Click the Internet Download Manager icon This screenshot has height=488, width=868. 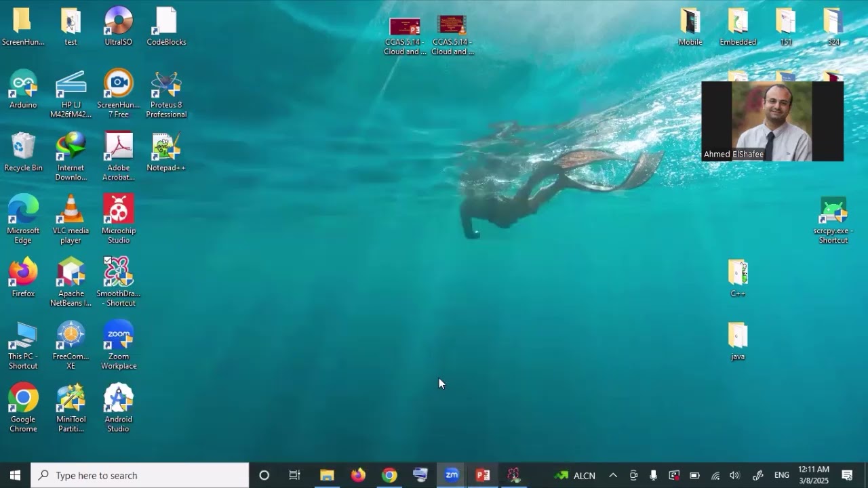pos(71,157)
